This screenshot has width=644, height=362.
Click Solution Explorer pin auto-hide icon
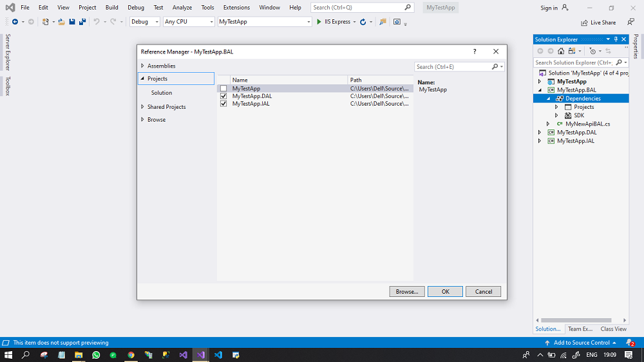616,39
